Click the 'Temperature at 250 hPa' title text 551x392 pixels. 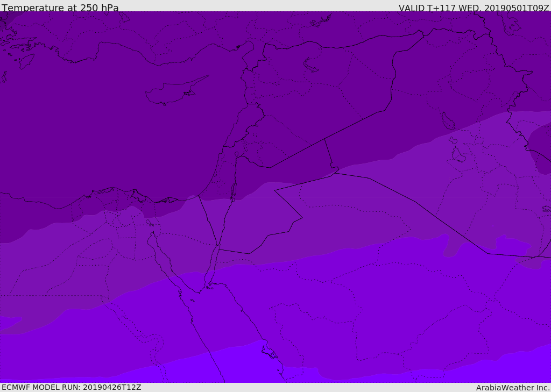pyautogui.click(x=60, y=8)
